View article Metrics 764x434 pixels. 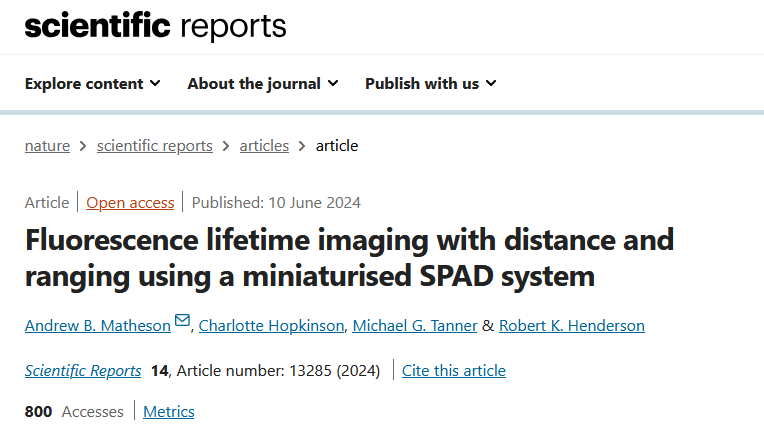pos(169,412)
